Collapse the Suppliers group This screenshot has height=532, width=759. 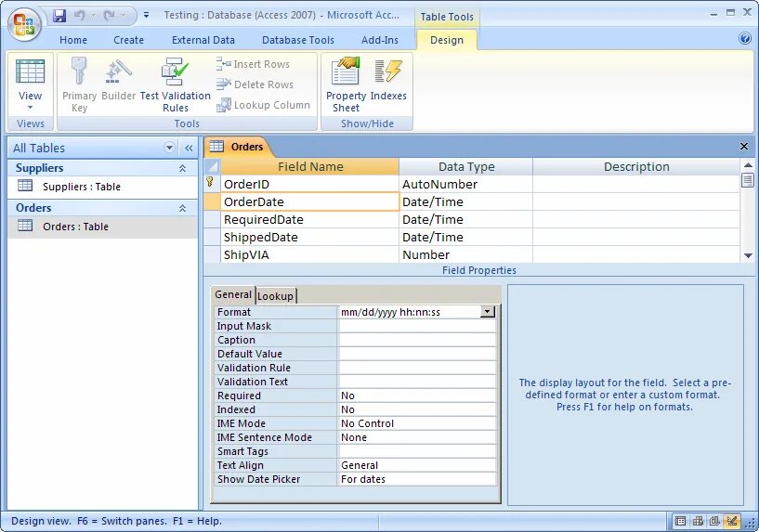pos(182,168)
